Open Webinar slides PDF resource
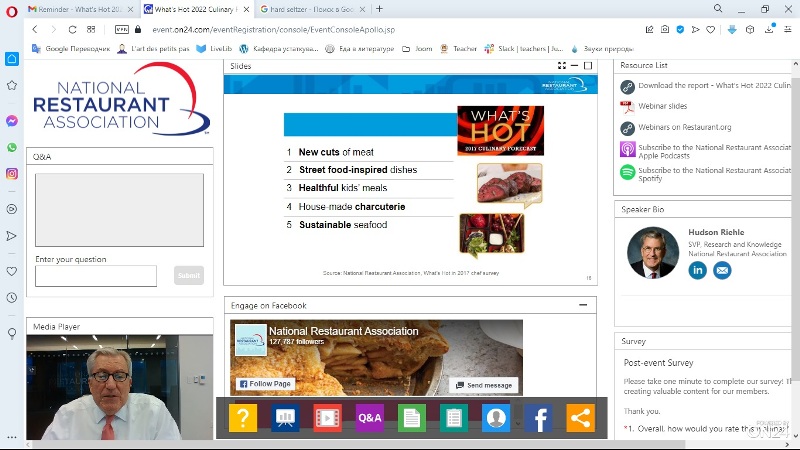 point(662,106)
